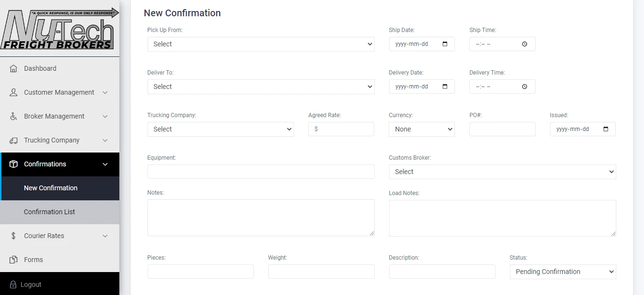Click into the Agreed Rate field

(345, 129)
